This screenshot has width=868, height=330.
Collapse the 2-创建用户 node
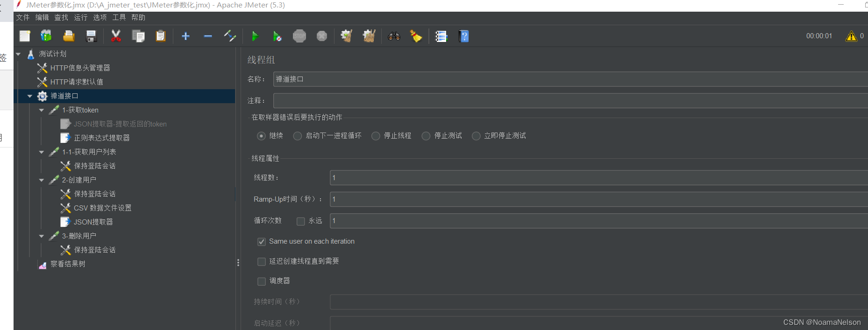coord(42,180)
